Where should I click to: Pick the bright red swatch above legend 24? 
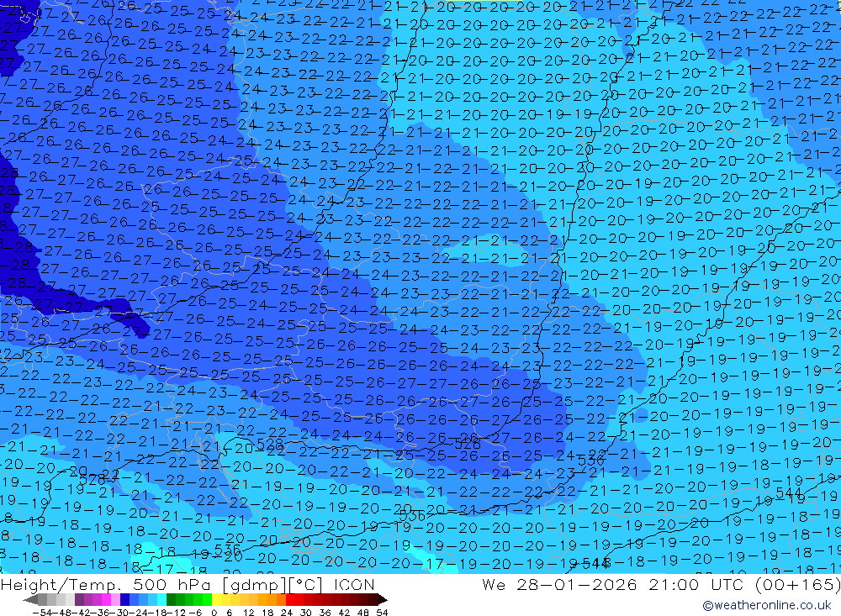point(290,600)
